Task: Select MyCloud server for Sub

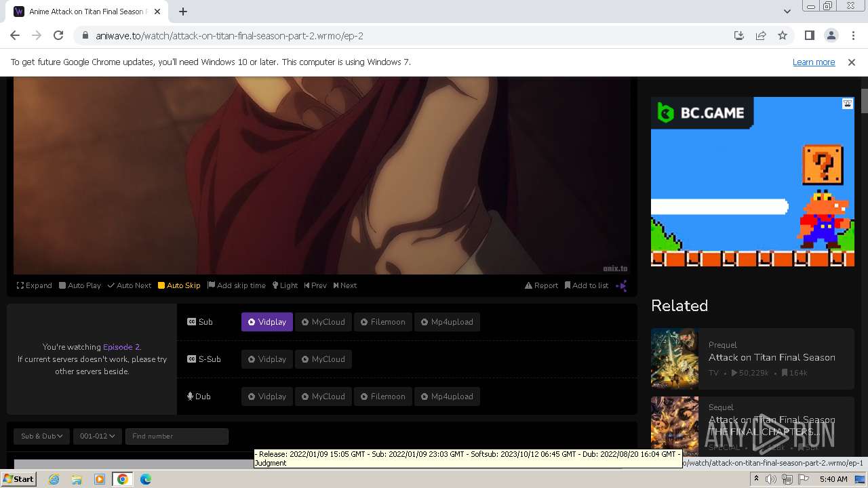Action: coord(323,322)
